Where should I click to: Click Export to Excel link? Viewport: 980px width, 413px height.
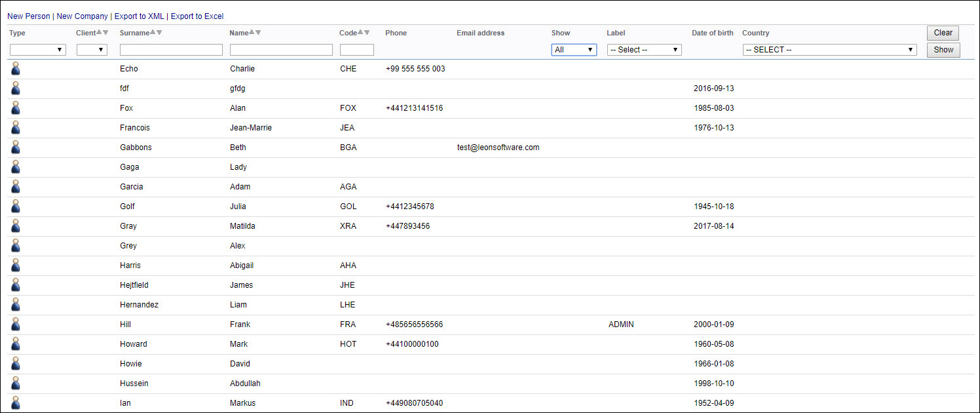[x=197, y=16]
